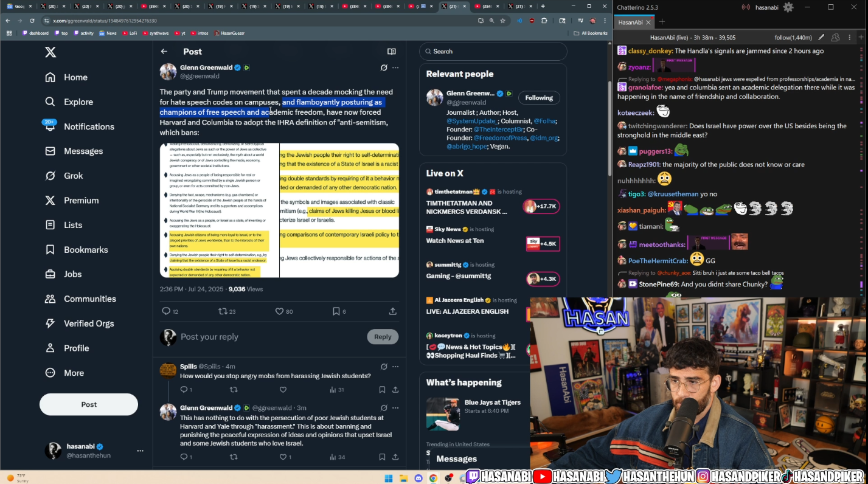Like the Spills reply

tap(283, 390)
